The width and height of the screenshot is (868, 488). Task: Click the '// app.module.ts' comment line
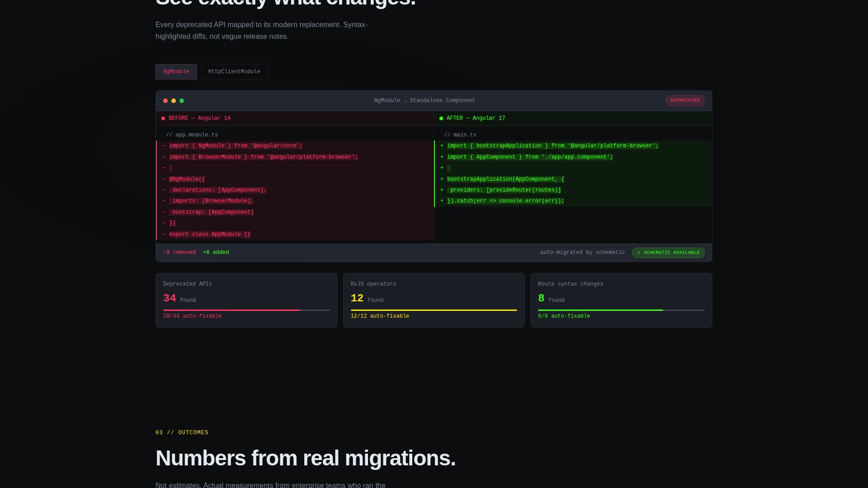[x=295, y=135]
